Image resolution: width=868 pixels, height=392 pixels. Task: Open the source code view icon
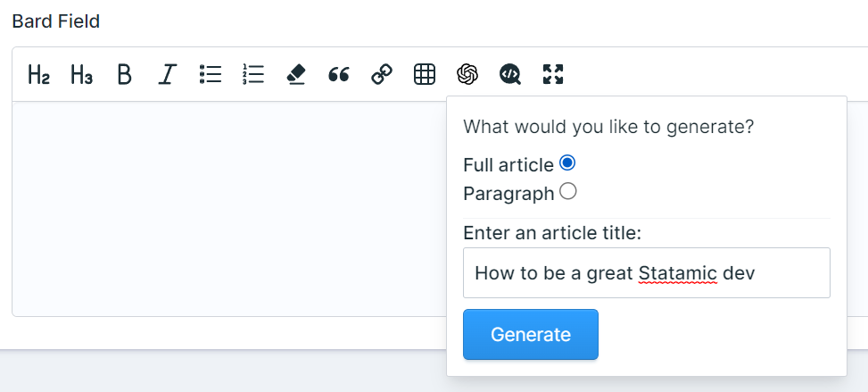(510, 74)
